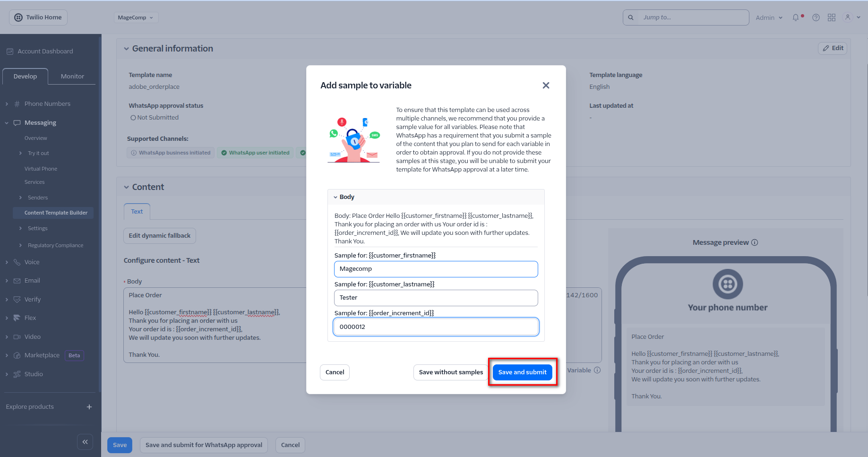Close the Add sample dialog
Image resolution: width=868 pixels, height=457 pixels.
pos(546,86)
